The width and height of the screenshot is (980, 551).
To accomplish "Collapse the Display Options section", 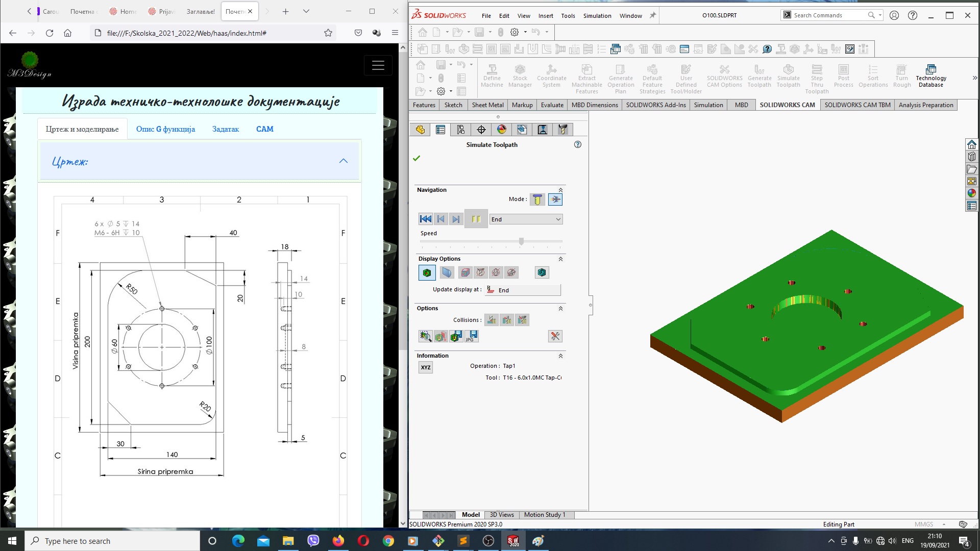I will (x=560, y=259).
